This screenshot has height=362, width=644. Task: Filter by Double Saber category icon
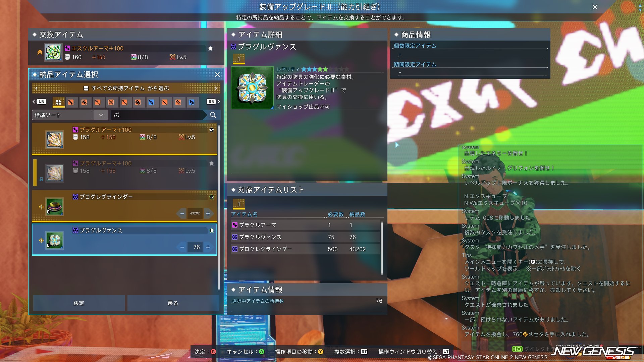click(124, 102)
